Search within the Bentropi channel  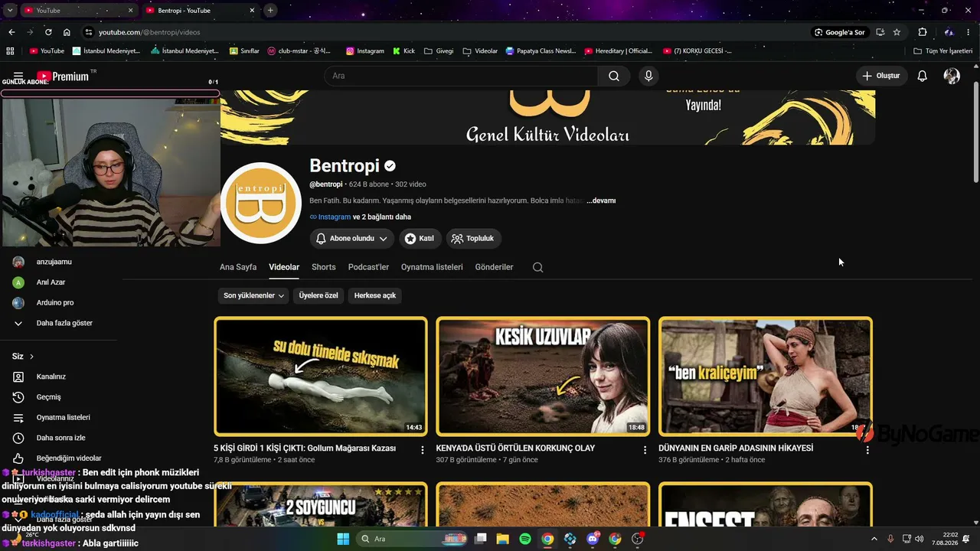pyautogui.click(x=537, y=267)
